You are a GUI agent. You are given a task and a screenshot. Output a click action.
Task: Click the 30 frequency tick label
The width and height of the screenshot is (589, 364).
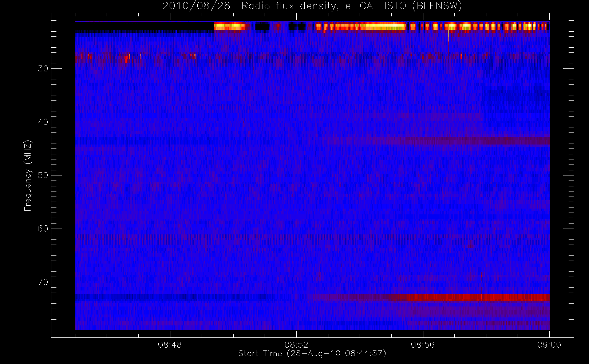pos(43,69)
